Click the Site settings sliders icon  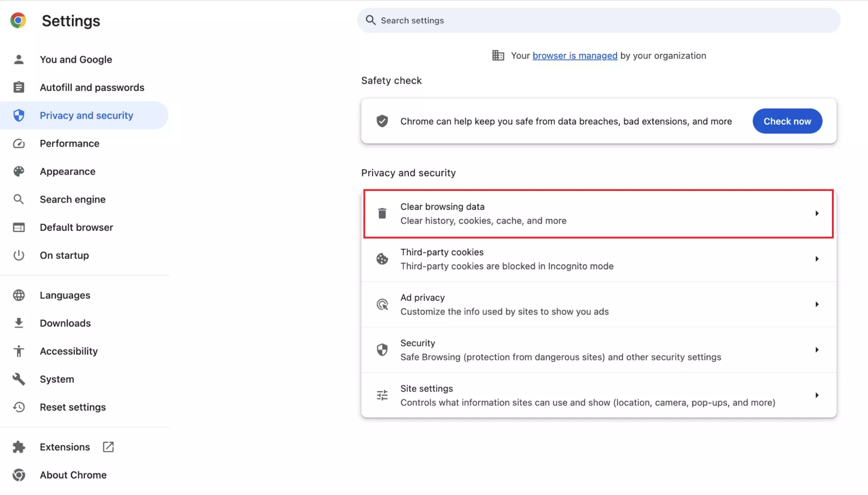tap(382, 395)
